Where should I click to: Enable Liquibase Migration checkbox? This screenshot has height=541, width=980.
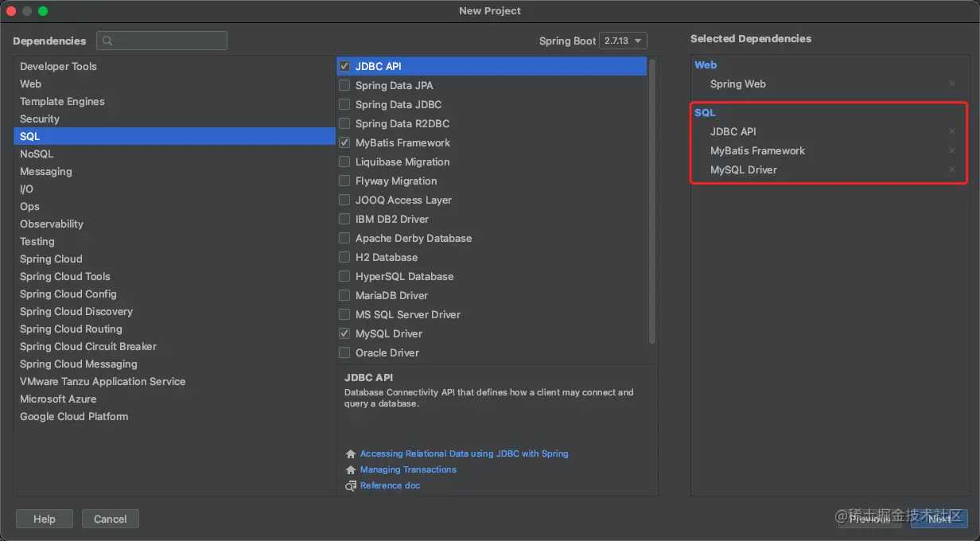(x=344, y=162)
